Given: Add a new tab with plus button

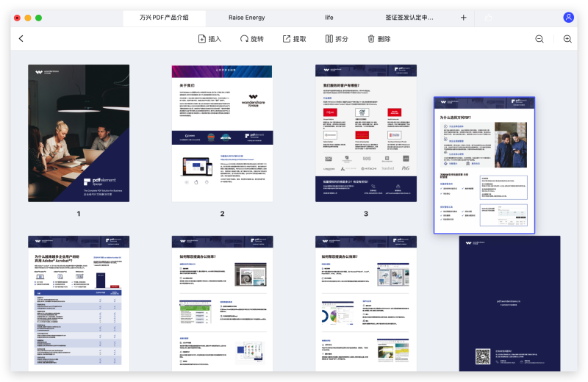Looking at the screenshot, I should [463, 17].
